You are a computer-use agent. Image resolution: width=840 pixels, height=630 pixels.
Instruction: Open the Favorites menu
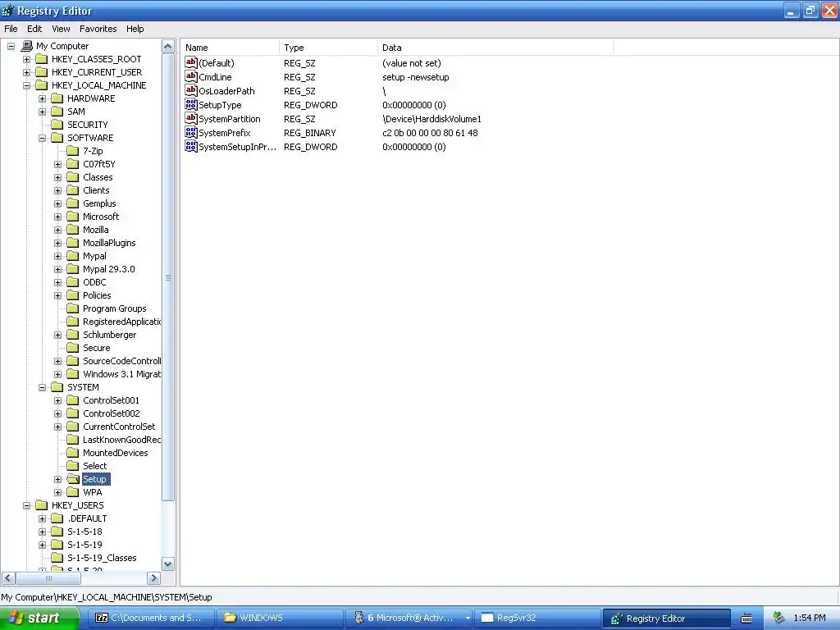pos(98,29)
